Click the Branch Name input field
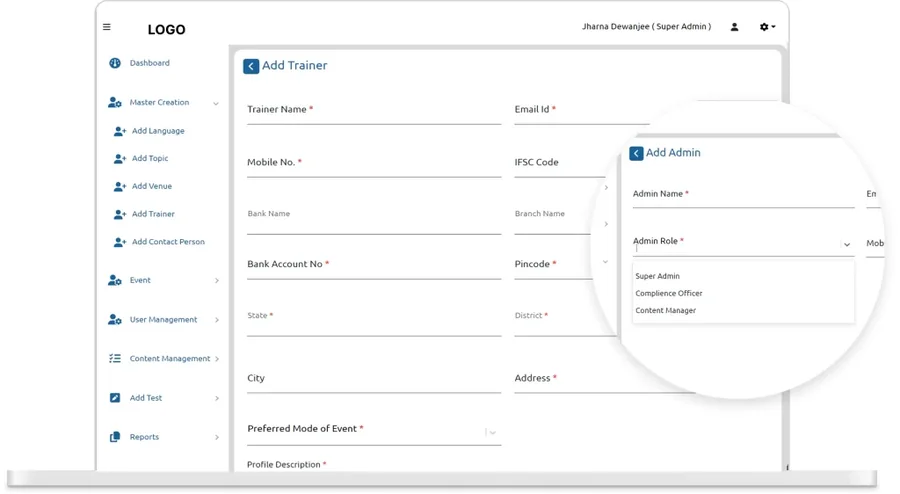This screenshot has width=900, height=494. 553,219
